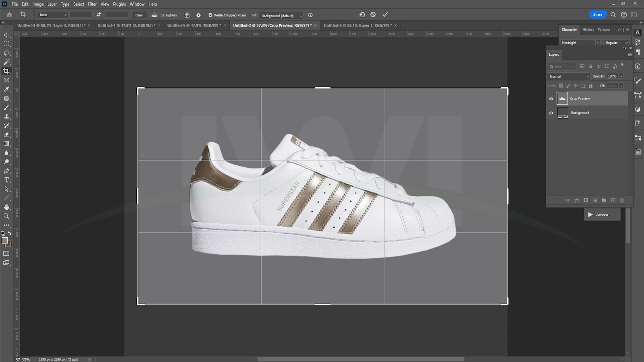Commit the crop with the checkmark
Viewport: 644px width, 362px height.
click(385, 14)
